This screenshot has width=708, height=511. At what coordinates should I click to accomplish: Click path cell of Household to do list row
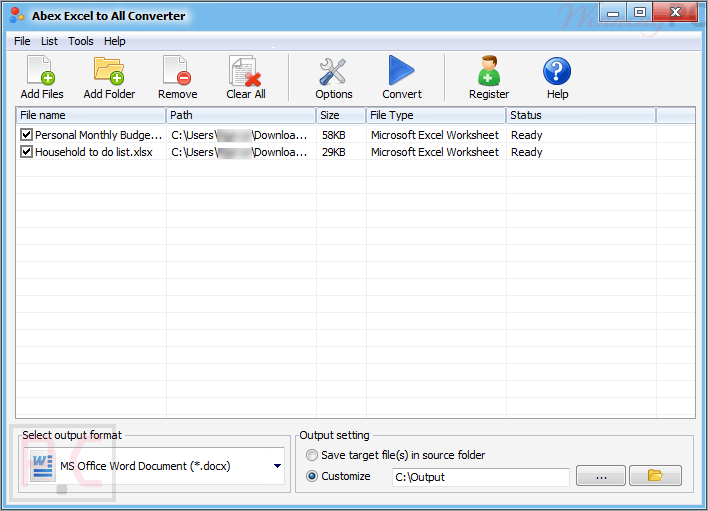click(x=239, y=152)
